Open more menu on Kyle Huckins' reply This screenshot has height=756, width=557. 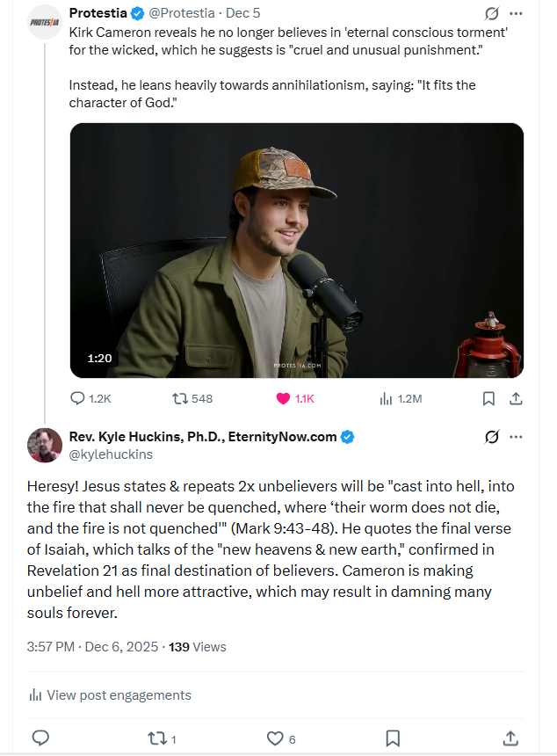[x=517, y=437]
